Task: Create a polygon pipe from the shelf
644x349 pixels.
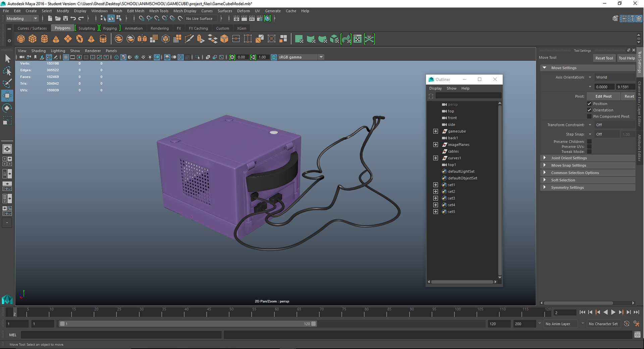Action: (x=103, y=39)
